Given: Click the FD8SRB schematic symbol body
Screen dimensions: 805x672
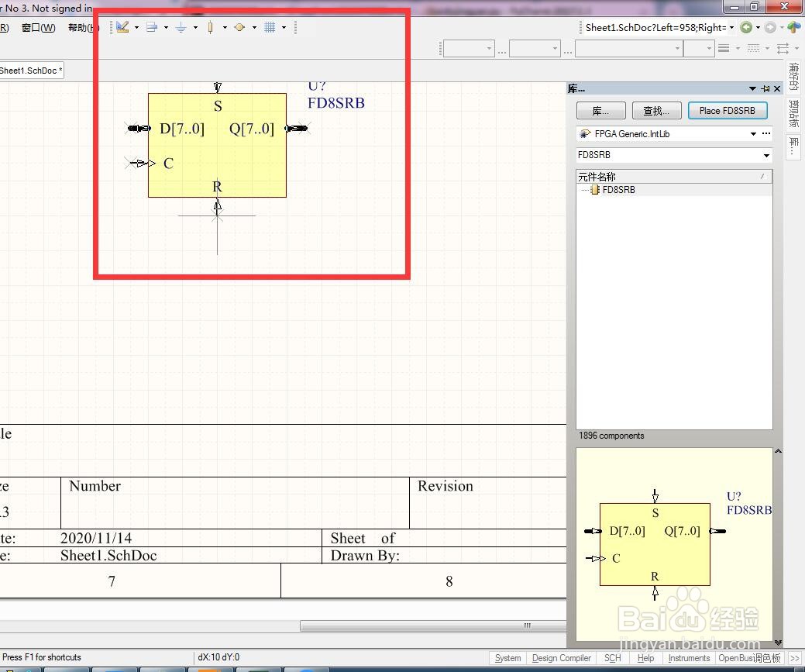Looking at the screenshot, I should [217, 146].
